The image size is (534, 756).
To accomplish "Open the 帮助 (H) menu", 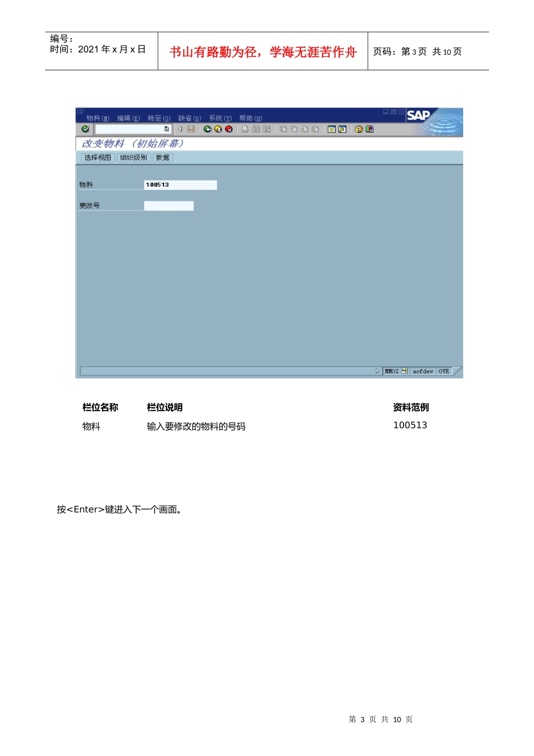I will pos(251,118).
